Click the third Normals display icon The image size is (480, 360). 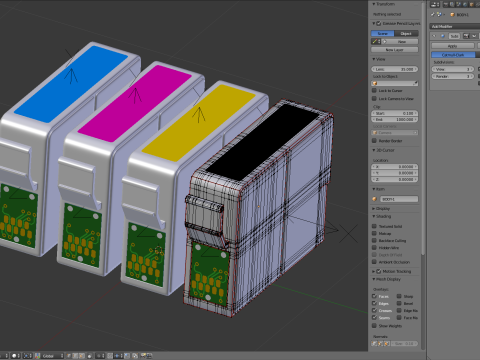click(x=387, y=343)
